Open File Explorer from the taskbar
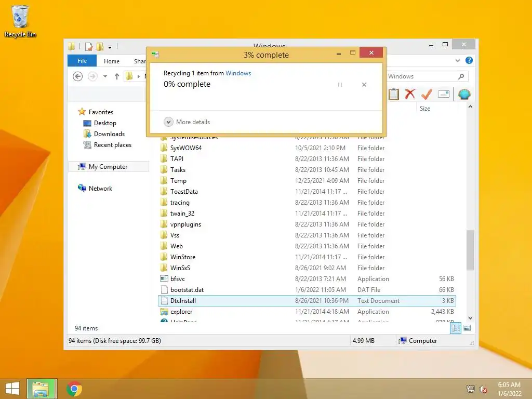This screenshot has height=399, width=532. click(42, 389)
